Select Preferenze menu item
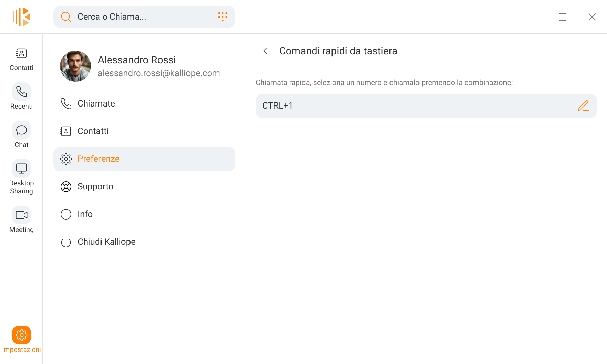 [144, 159]
